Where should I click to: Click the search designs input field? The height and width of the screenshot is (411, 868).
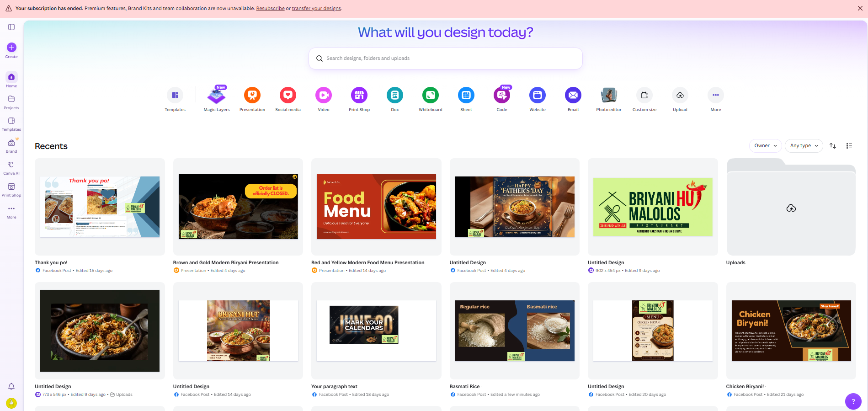[446, 59]
